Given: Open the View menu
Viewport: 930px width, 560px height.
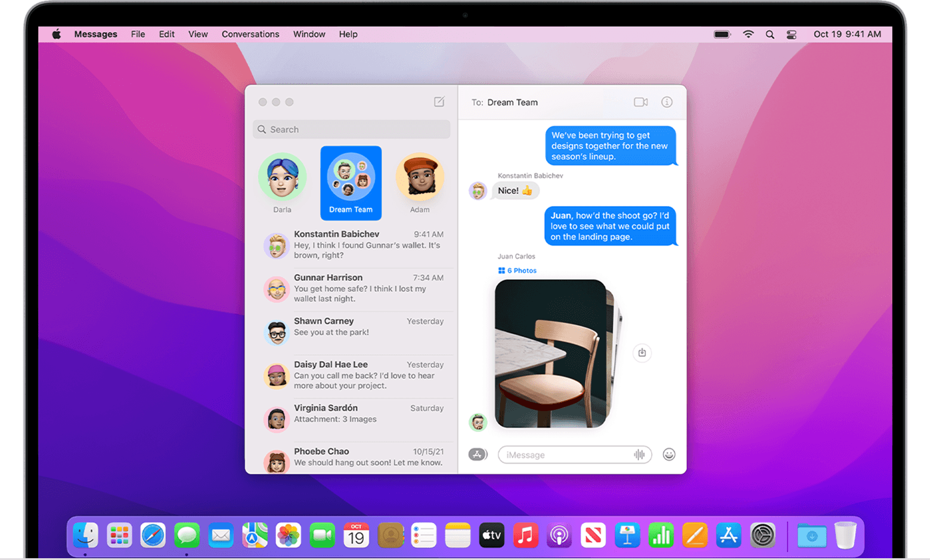Looking at the screenshot, I should 198,35.
